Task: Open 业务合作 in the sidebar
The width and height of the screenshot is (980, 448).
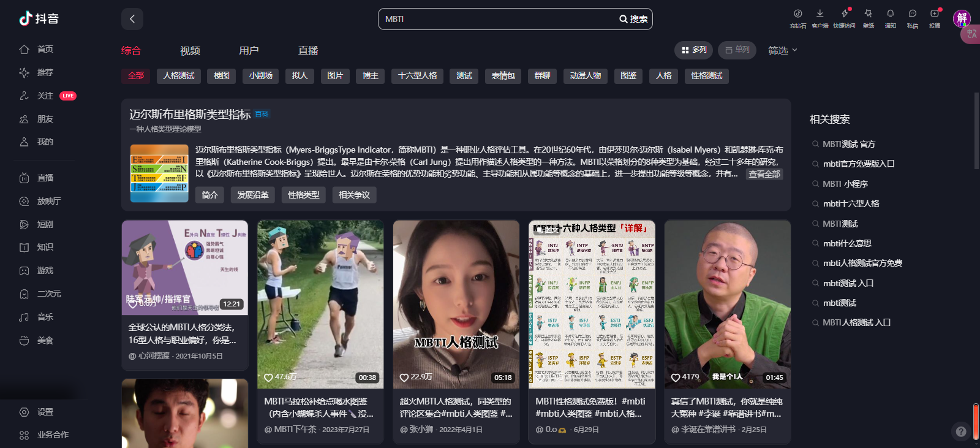Action: click(x=44, y=435)
